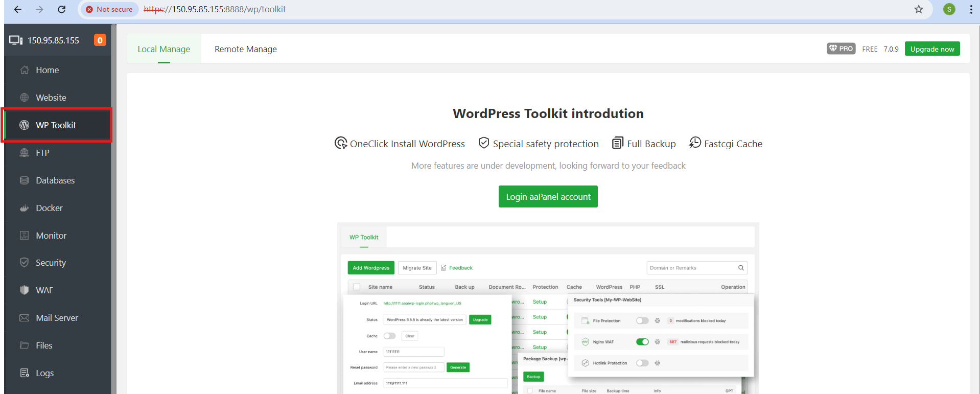Open Mail Server sidebar item
Image resolution: width=980 pixels, height=394 pixels.
(x=58, y=318)
